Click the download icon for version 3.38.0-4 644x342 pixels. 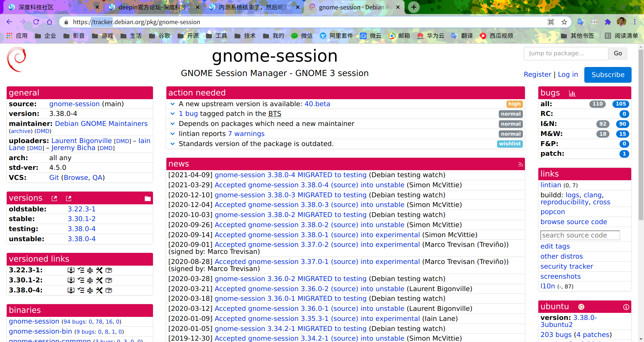click(x=71, y=290)
